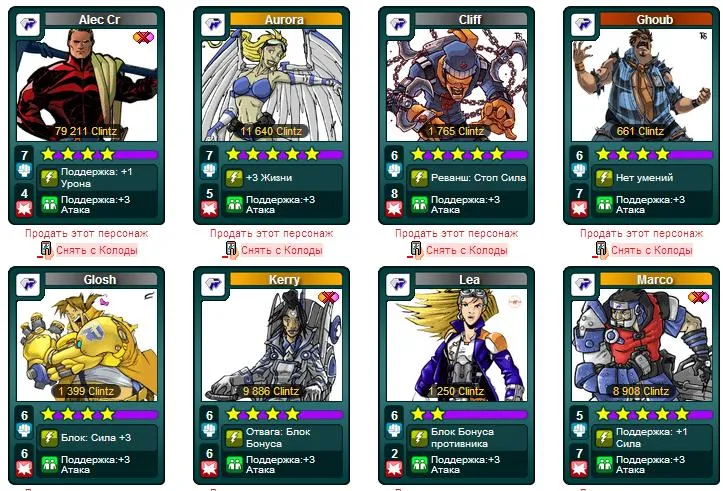Click the damage burst icon on Glosh card
The height and width of the screenshot is (491, 723).
(x=24, y=468)
